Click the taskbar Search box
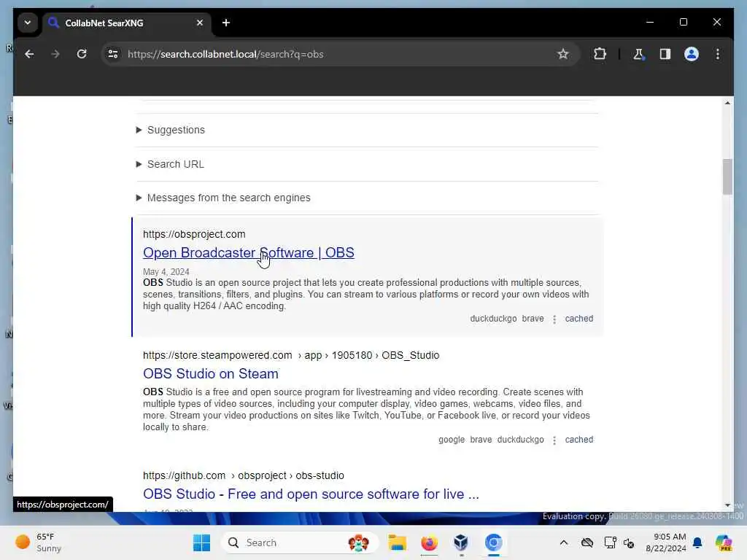747x560 pixels. pos(300,542)
